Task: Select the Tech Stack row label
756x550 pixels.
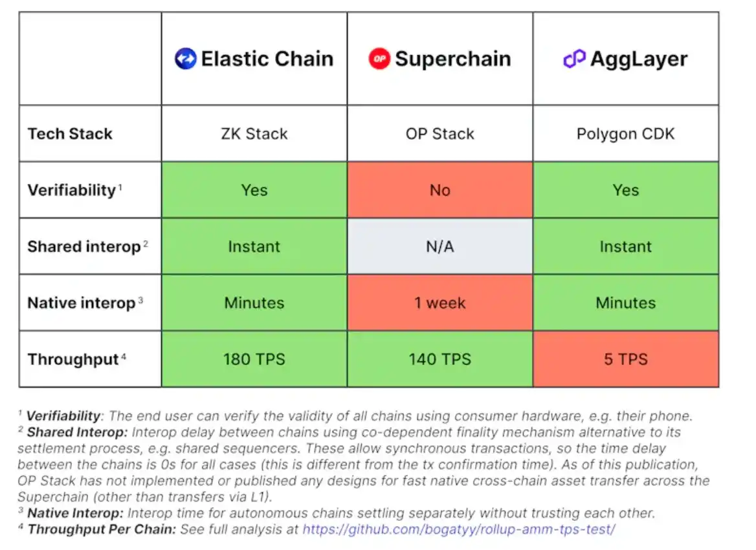Action: pyautogui.click(x=70, y=134)
